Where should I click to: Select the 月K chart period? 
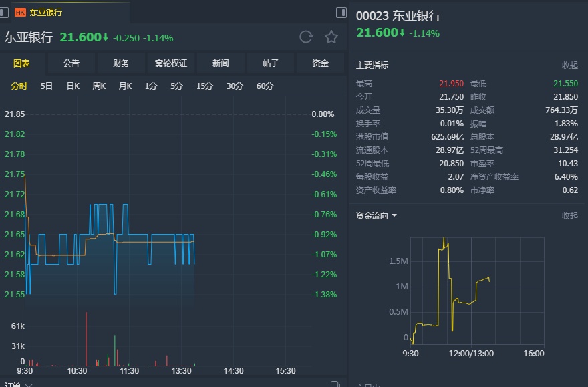tap(125, 86)
